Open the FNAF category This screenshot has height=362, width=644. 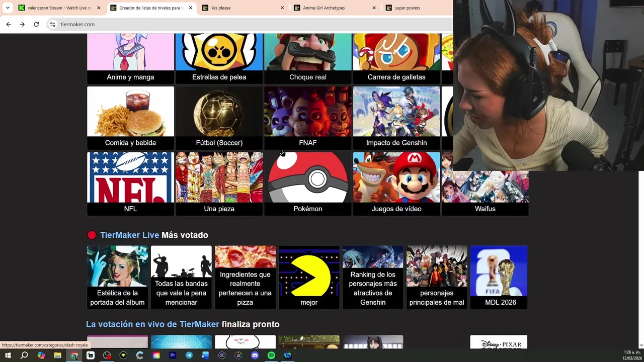[308, 118]
